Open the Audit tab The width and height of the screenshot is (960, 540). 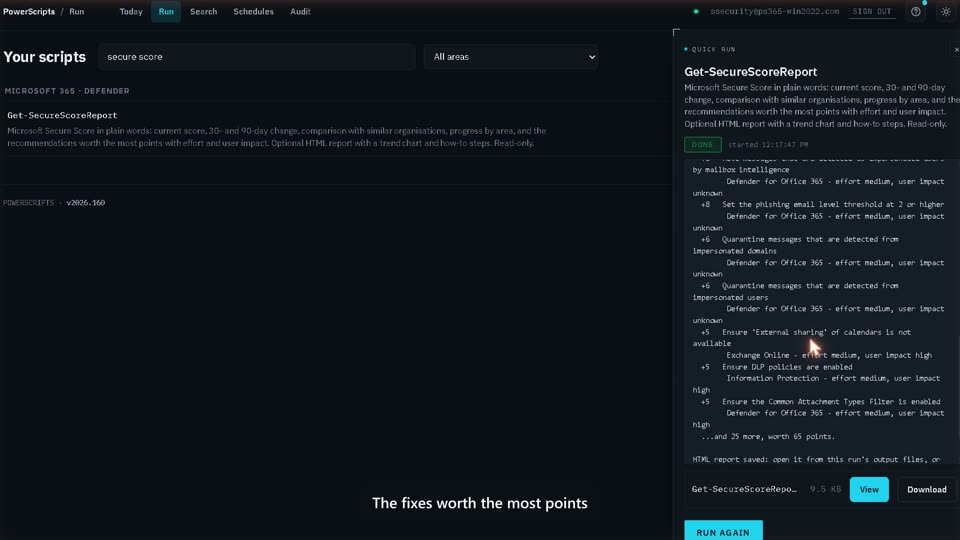[300, 12]
